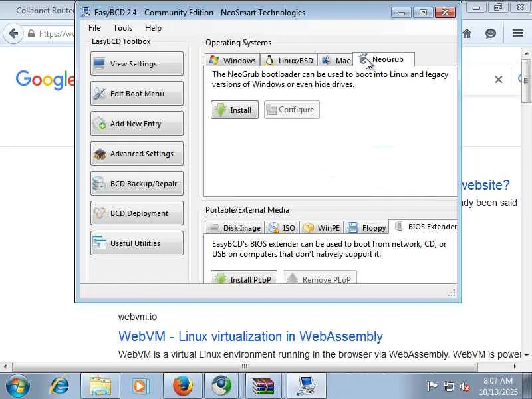Click the network tray icon
The image size is (532, 399).
tap(449, 386)
